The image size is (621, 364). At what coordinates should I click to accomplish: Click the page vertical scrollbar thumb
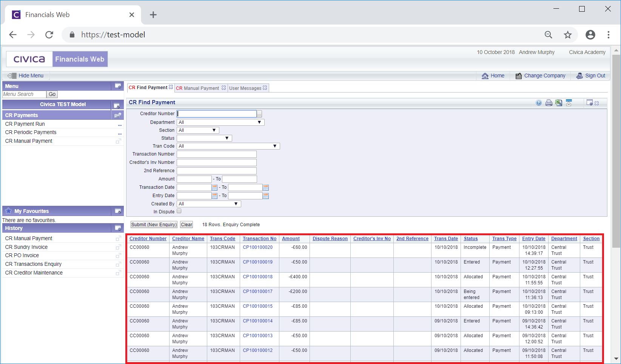(x=616, y=151)
